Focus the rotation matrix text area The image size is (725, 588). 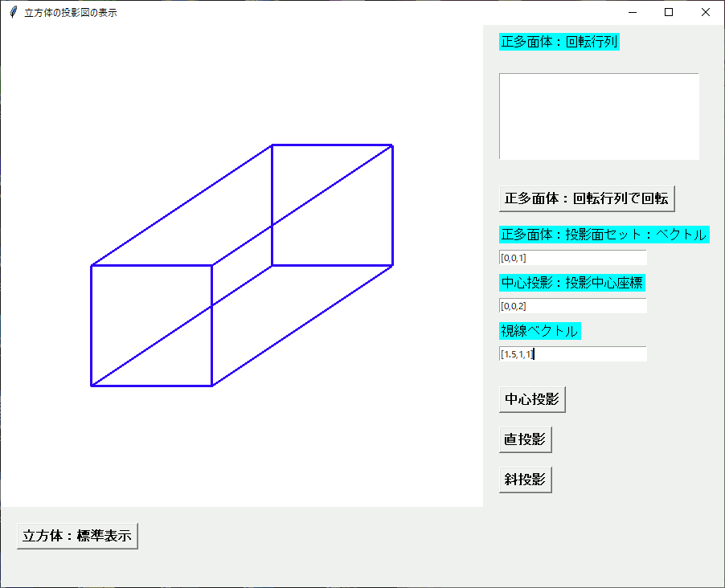point(599,116)
